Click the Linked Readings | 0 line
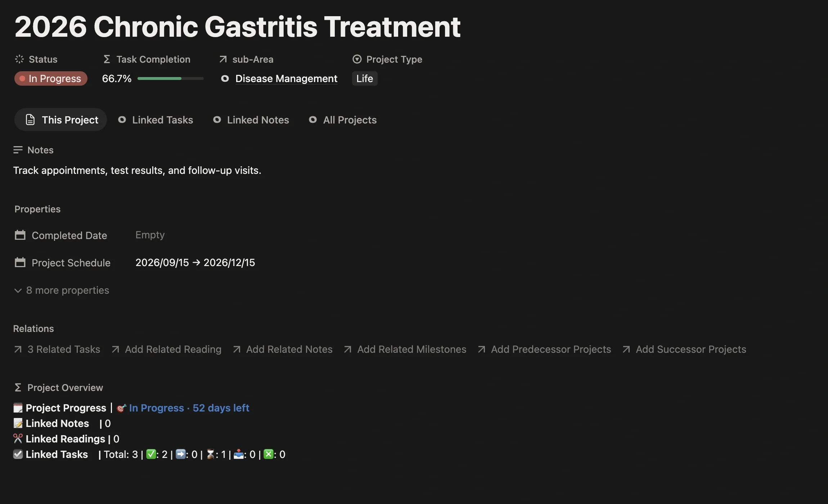 click(x=66, y=438)
